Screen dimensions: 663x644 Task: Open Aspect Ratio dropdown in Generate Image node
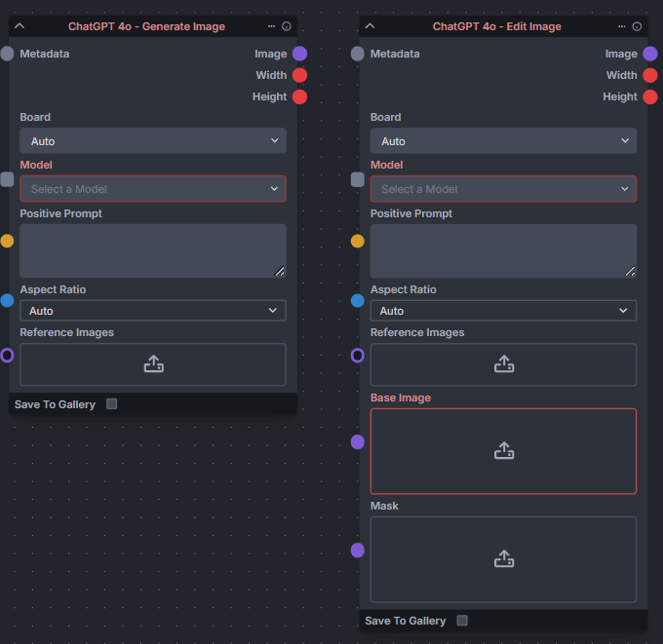click(x=153, y=311)
